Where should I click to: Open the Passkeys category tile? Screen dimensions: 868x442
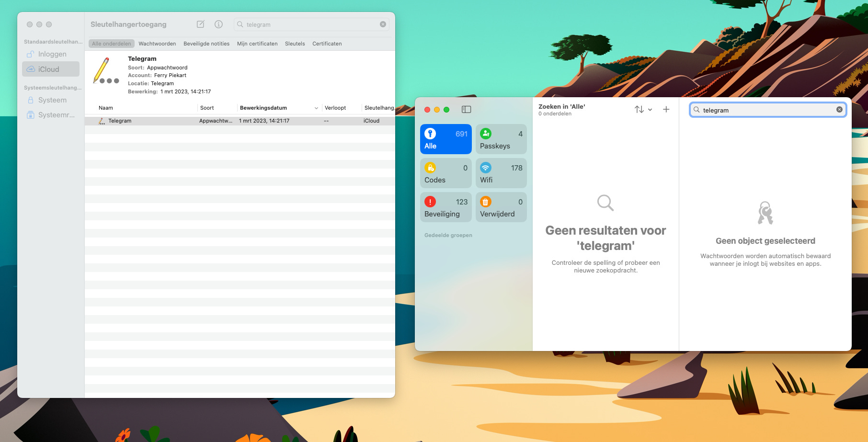[501, 139]
